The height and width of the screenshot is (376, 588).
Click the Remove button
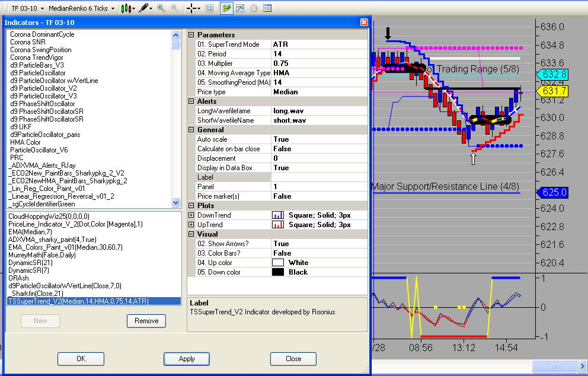tap(146, 321)
